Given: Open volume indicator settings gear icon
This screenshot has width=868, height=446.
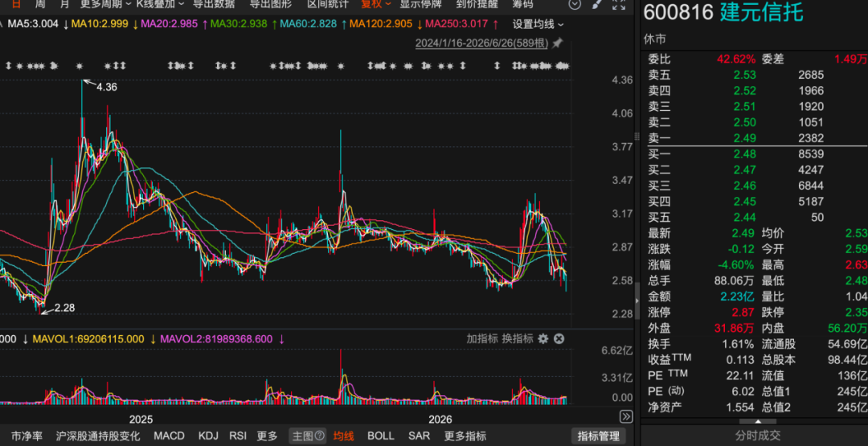Looking at the screenshot, I should (x=543, y=338).
